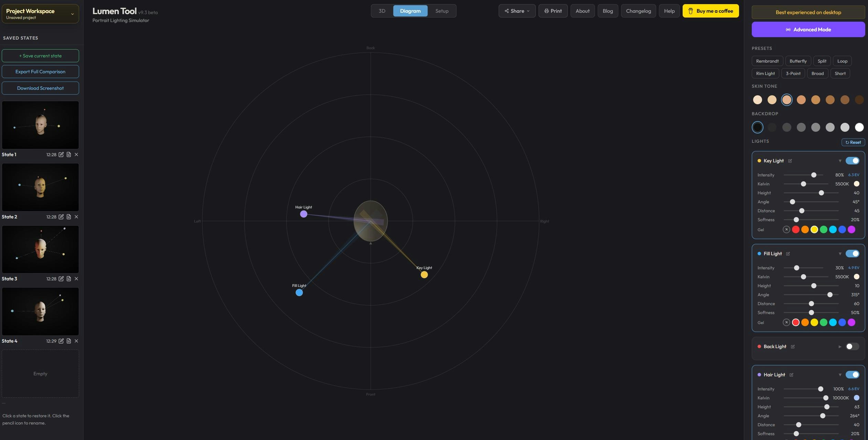
Task: Edit the Hair Light name with the pencil icon
Action: (791, 375)
